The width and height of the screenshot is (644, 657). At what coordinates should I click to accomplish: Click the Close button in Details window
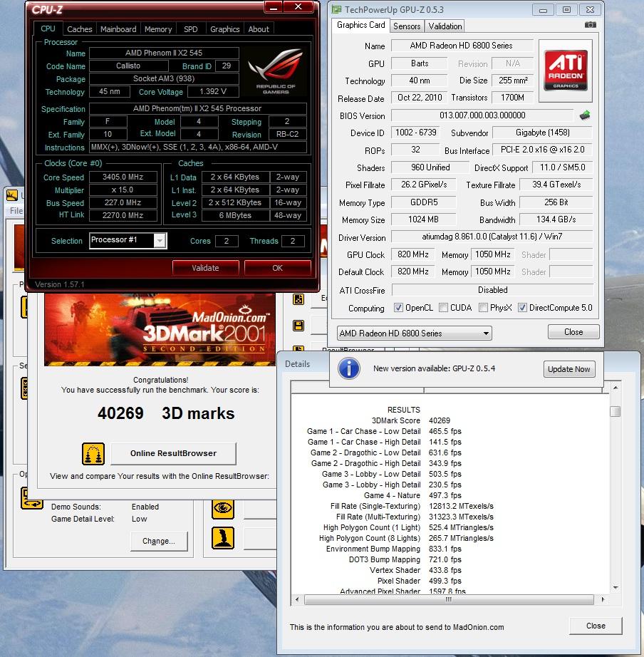point(596,626)
